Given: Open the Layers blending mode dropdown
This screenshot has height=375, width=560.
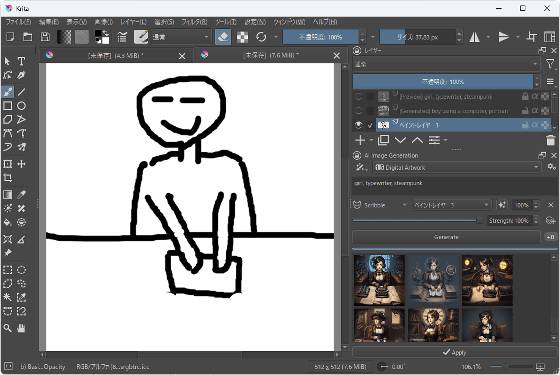Looking at the screenshot, I should coord(446,64).
